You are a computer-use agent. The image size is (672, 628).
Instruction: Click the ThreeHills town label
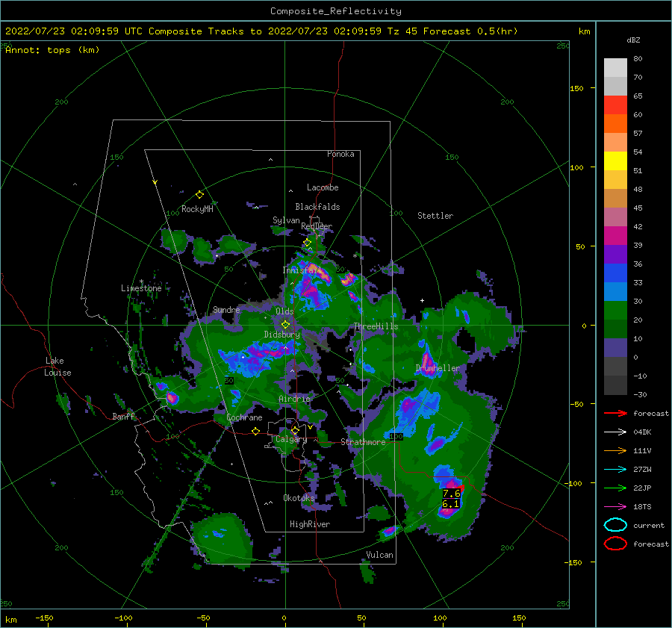(376, 326)
